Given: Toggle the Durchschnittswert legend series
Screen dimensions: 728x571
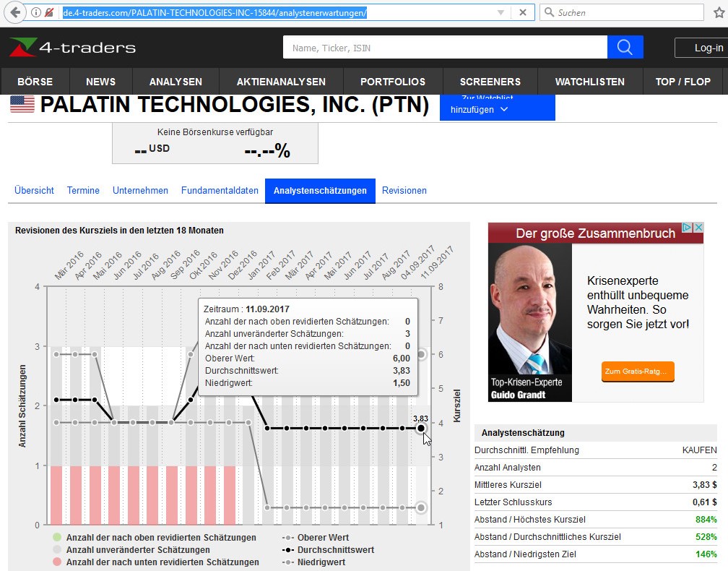Looking at the screenshot, I should pos(328,549).
